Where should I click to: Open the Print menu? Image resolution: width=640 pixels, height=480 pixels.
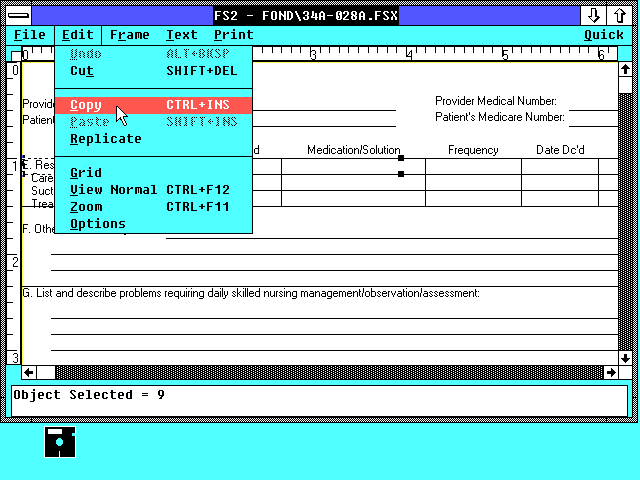click(233, 35)
